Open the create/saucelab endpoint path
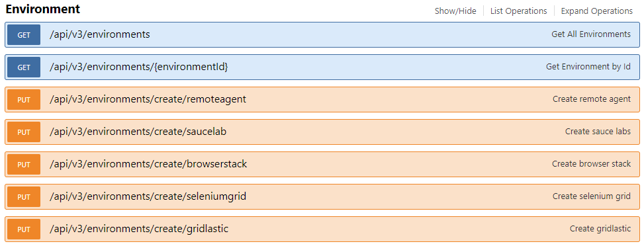The height and width of the screenshot is (246, 644). [x=138, y=132]
